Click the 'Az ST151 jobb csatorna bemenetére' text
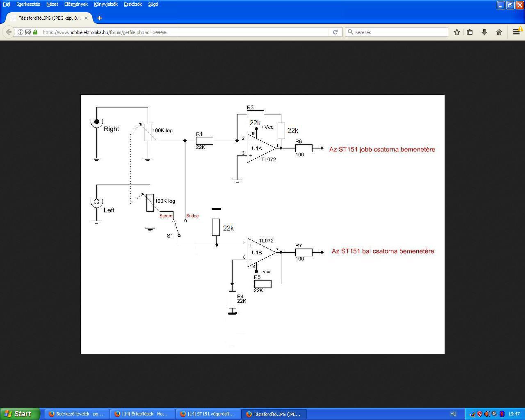Viewport: 525px width, 420px height. pos(382,149)
